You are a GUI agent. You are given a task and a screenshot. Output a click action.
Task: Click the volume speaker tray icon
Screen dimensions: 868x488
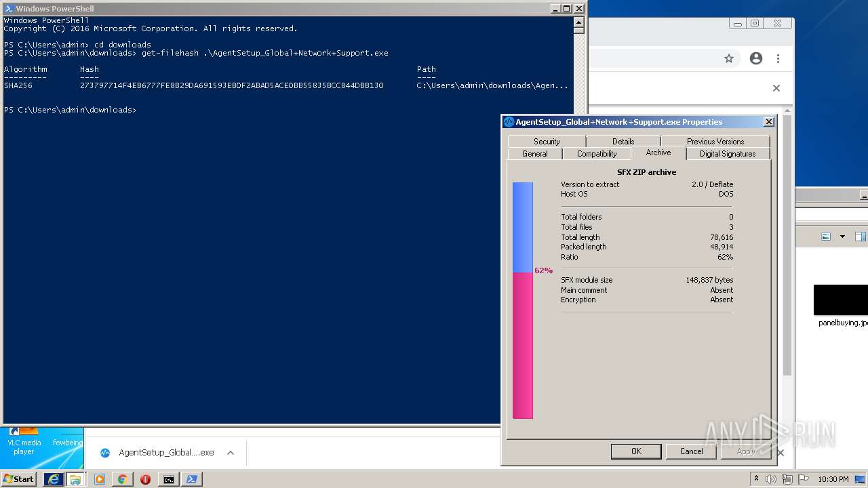tap(771, 479)
